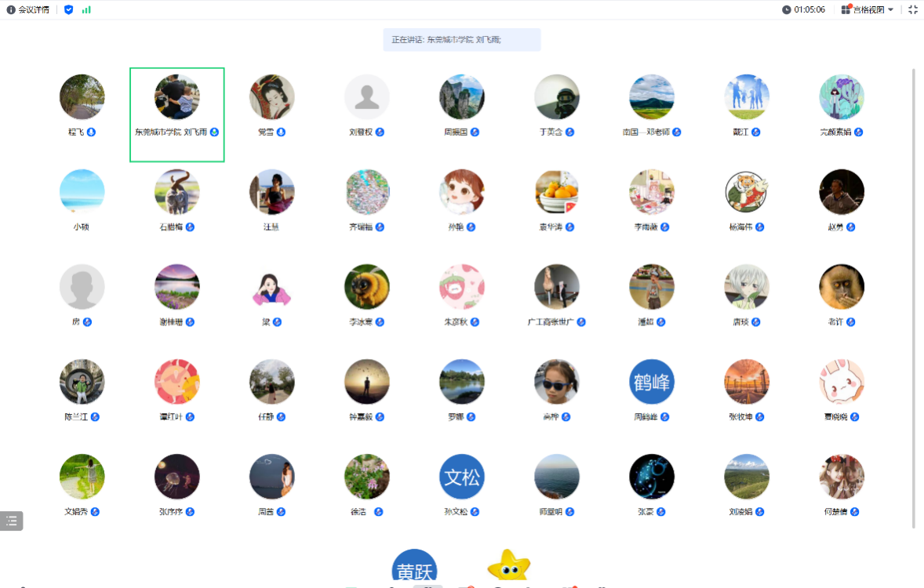
Task: Click the blue security shield icon
Action: (x=69, y=9)
